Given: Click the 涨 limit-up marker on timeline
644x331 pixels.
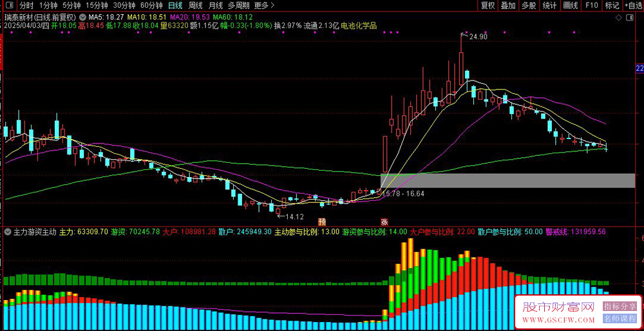Looking at the screenshot, I should [x=385, y=222].
